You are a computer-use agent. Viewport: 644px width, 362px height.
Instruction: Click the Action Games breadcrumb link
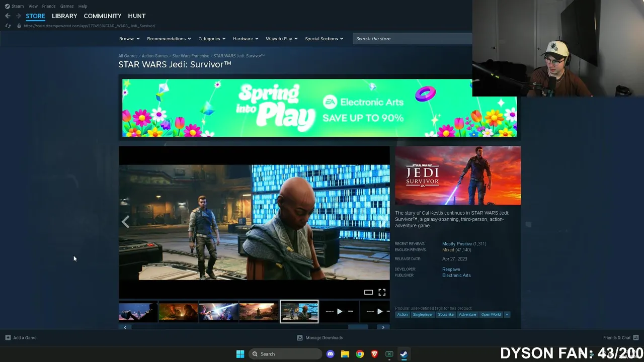click(155, 56)
